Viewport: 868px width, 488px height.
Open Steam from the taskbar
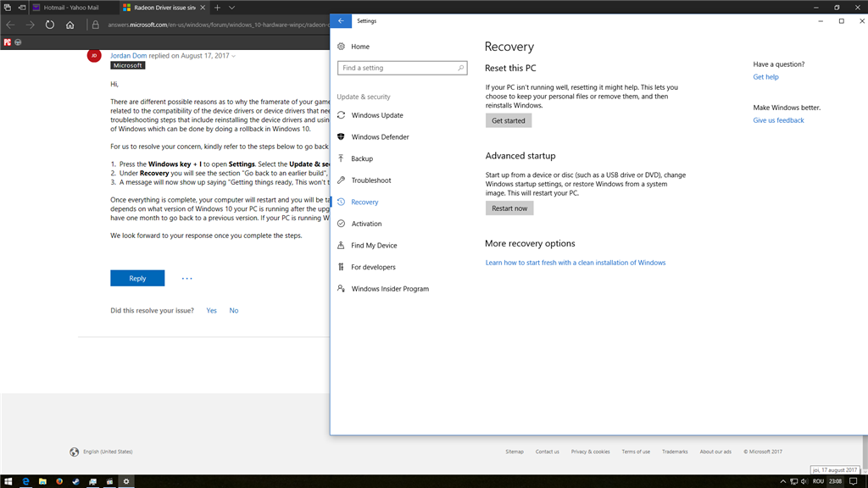75,481
